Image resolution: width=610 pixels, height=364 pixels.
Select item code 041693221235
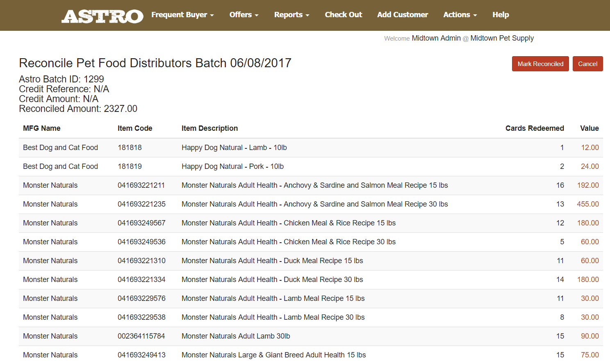[x=141, y=204]
